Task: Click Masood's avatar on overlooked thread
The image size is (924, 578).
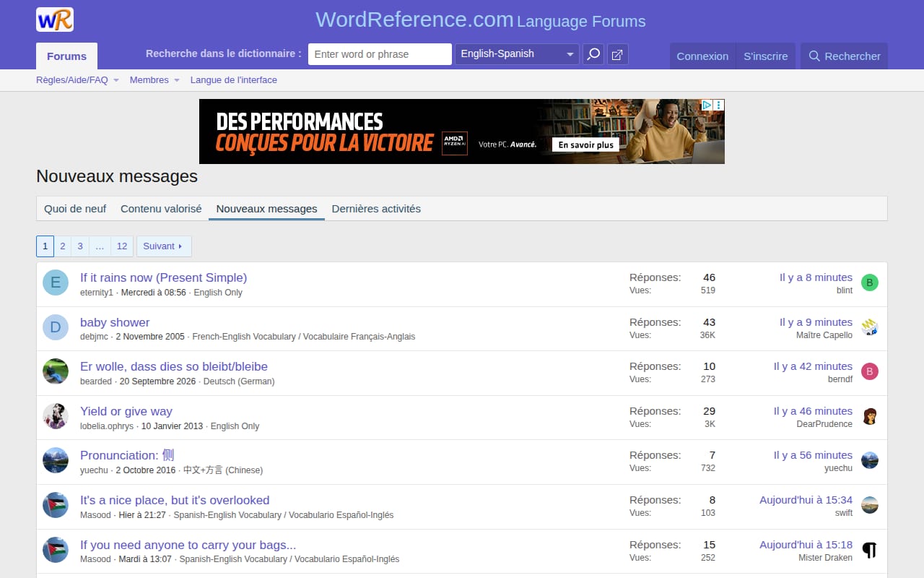Action: point(56,506)
